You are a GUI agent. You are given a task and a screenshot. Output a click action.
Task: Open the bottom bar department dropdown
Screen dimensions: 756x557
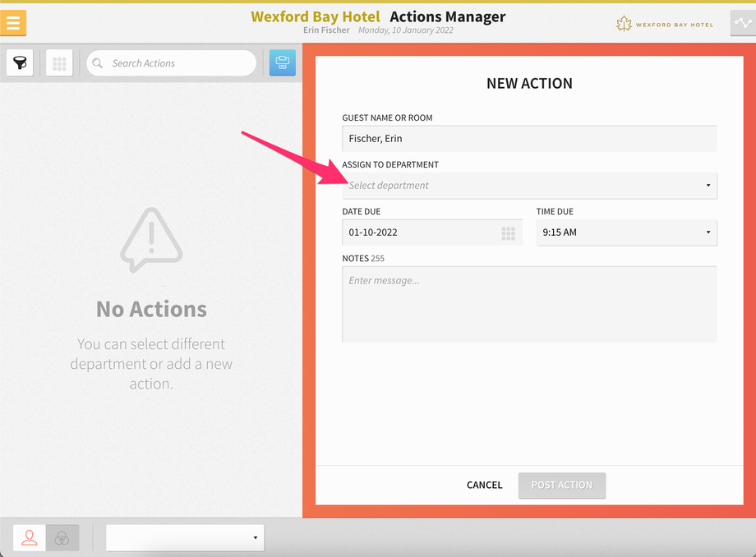[185, 538]
